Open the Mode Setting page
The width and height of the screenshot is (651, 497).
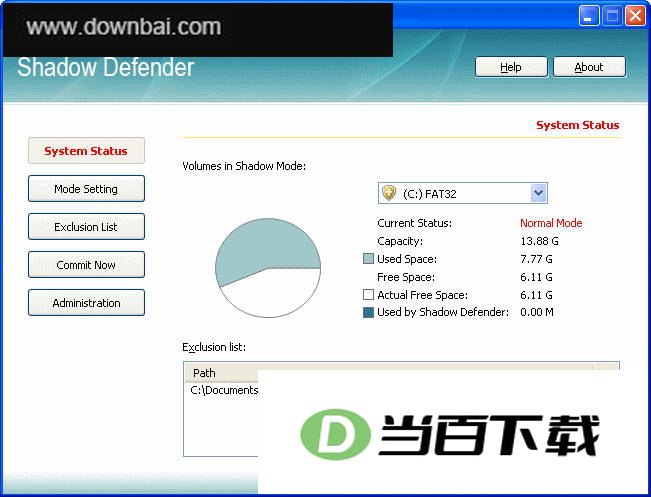coord(86,189)
